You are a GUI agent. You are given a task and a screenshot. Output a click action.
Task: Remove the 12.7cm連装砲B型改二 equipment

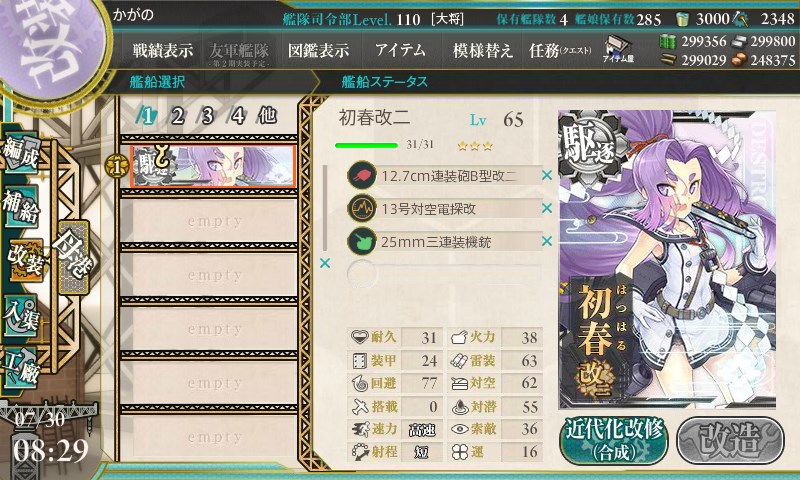point(546,175)
